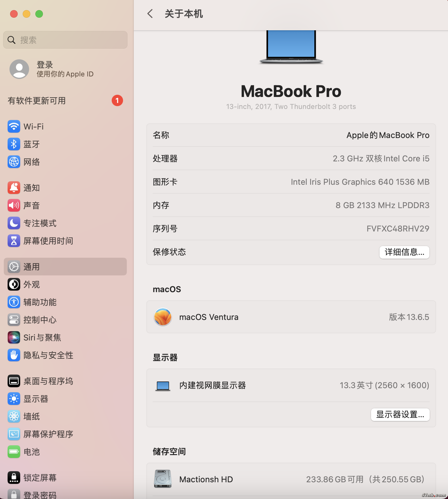Open Siri与聚焦 icon

pyautogui.click(x=14, y=338)
